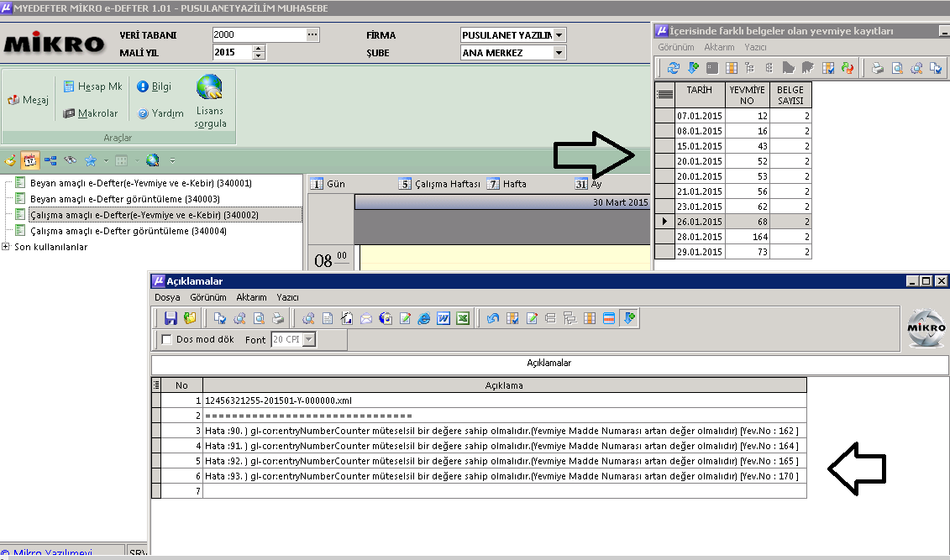Switch to Gün calendar view
This screenshot has width=950, height=560.
coord(328,184)
